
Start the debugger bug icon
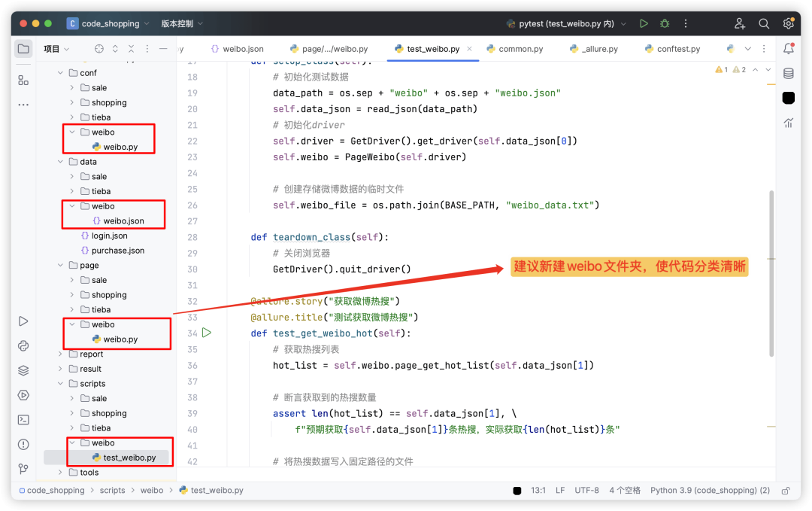pos(664,23)
